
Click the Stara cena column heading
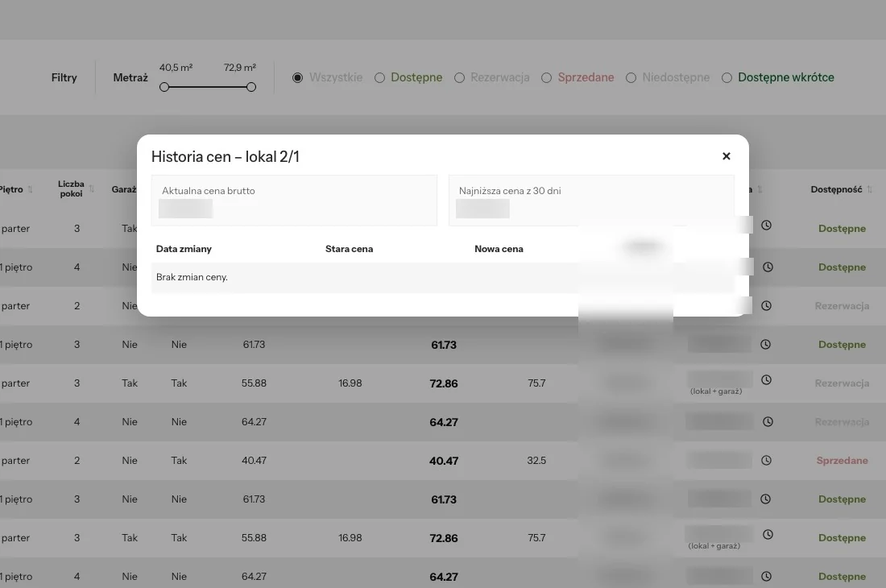tap(350, 249)
